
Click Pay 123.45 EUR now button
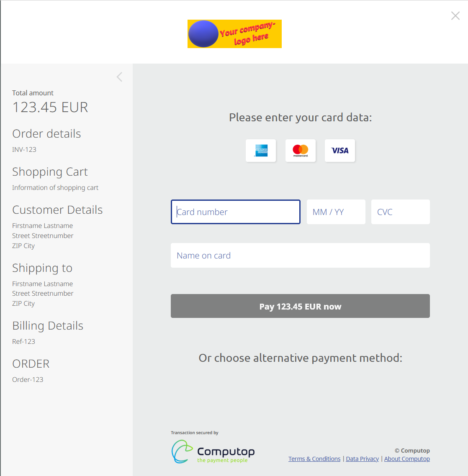pyautogui.click(x=300, y=306)
